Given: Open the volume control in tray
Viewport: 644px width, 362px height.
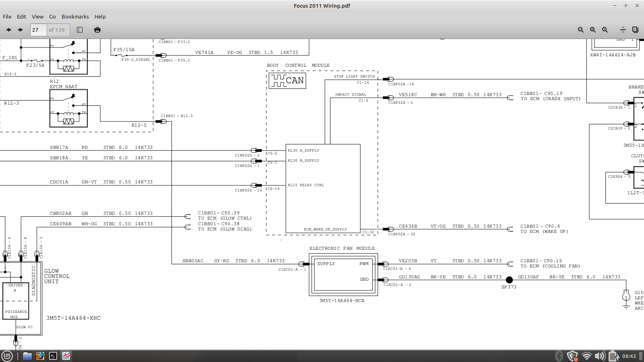Looking at the screenshot, I should coord(600,356).
